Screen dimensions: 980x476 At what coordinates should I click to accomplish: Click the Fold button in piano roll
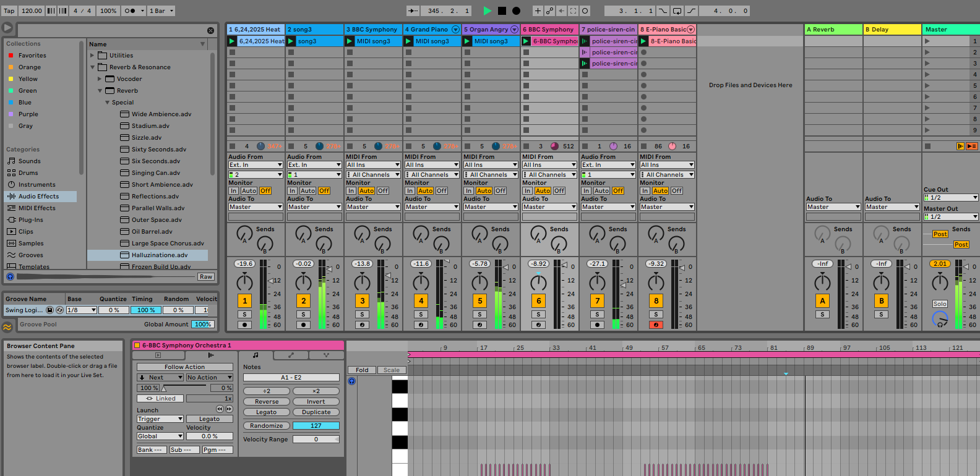[x=362, y=370]
